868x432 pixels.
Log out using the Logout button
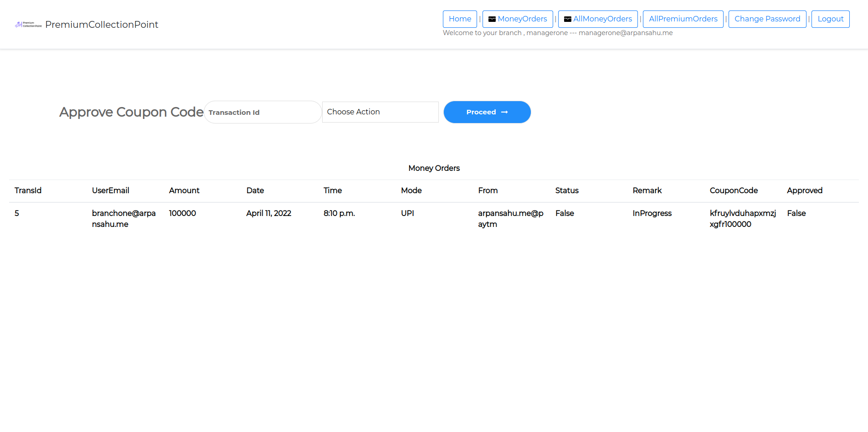click(830, 19)
